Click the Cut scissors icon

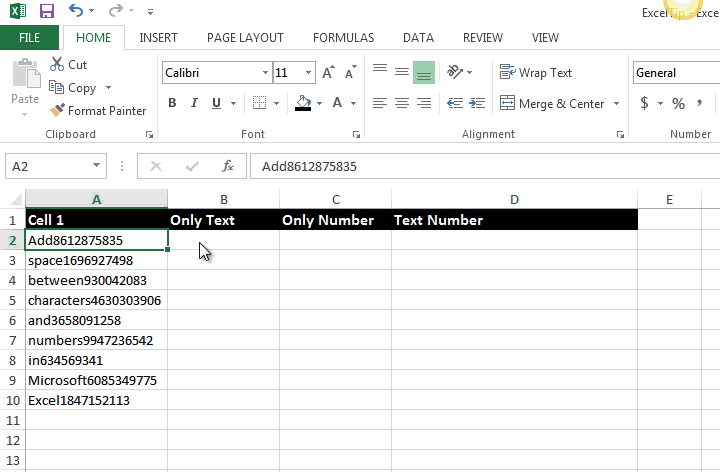pyautogui.click(x=56, y=65)
